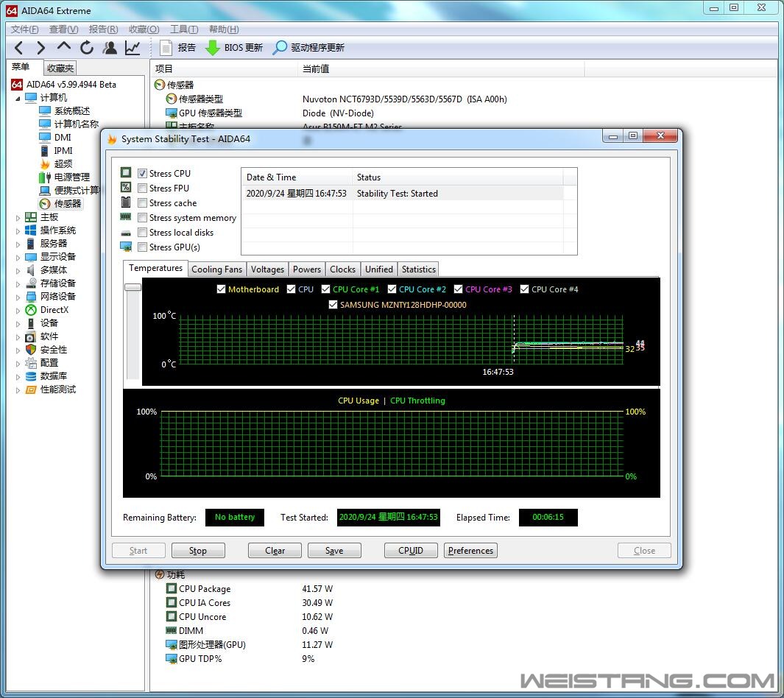Expand the 软件 tree node
The image size is (784, 698).
tap(18, 337)
